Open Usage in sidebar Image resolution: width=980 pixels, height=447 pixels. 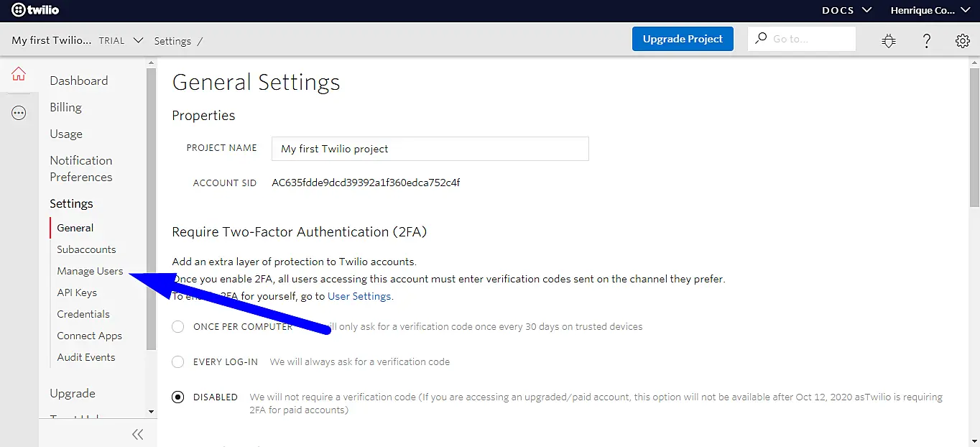coord(66,134)
